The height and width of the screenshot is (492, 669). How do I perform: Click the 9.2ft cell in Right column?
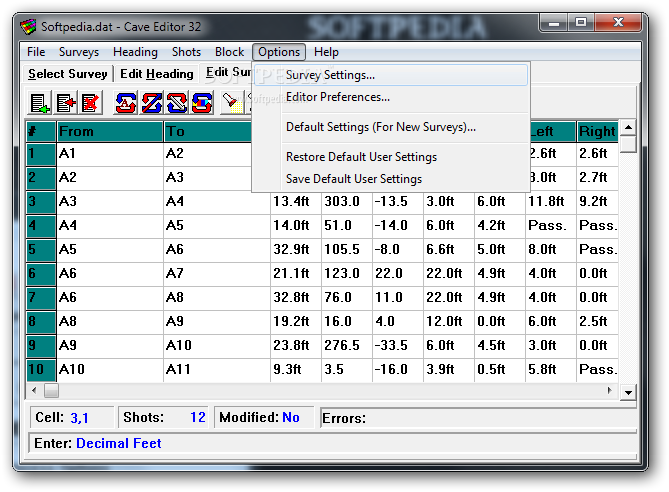click(x=598, y=202)
